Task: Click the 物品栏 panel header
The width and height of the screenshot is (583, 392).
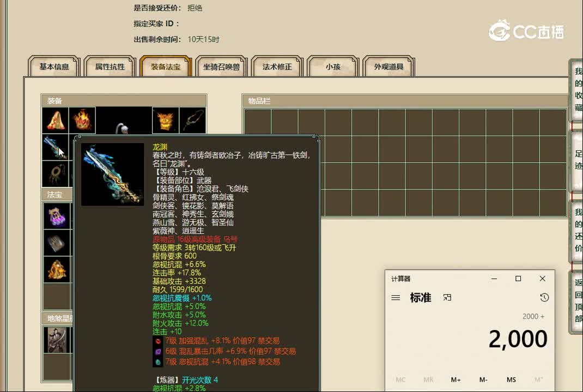Action: (x=405, y=101)
